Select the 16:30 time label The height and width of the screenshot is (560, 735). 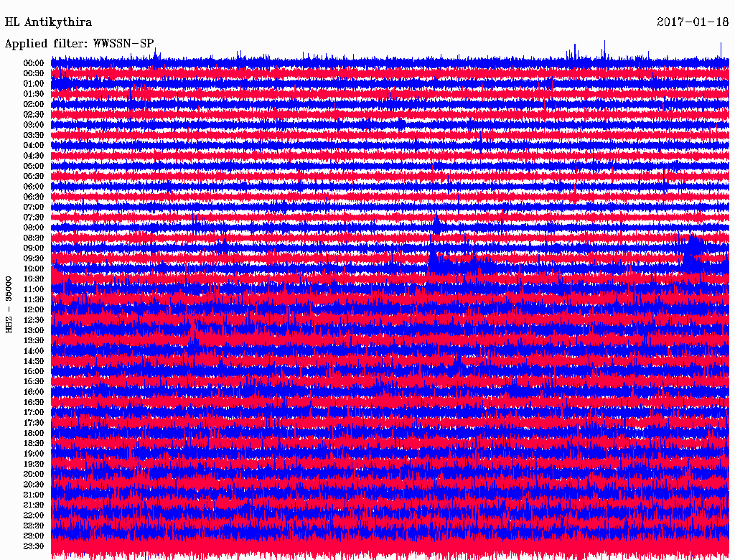pos(34,403)
